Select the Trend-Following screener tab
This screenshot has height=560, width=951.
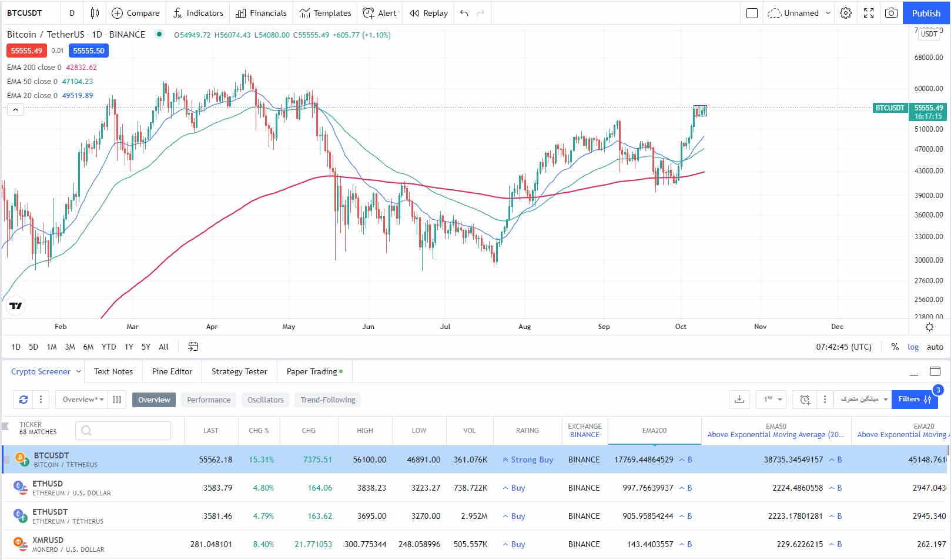click(x=328, y=400)
